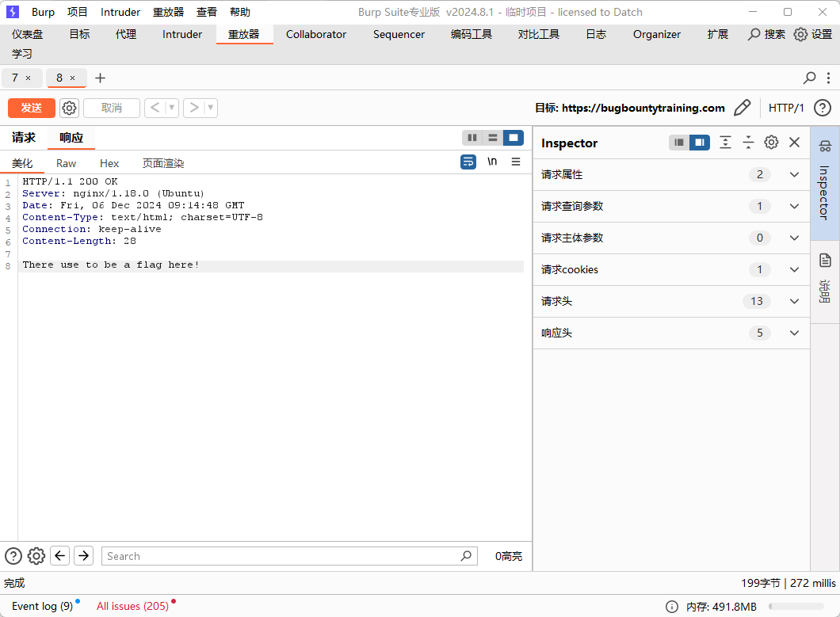Edit target with the pencil icon
The height and width of the screenshot is (617, 840).
(742, 109)
